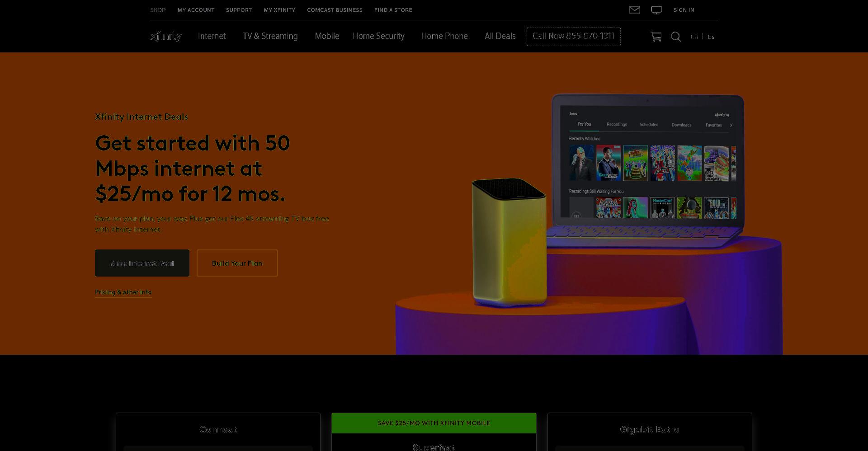This screenshot has height=451, width=868.
Task: Click the Bold Type thumbnail
Action: [716, 208]
